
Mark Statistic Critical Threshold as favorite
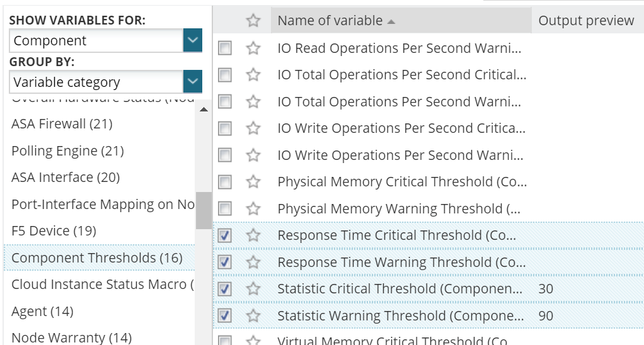[253, 289]
